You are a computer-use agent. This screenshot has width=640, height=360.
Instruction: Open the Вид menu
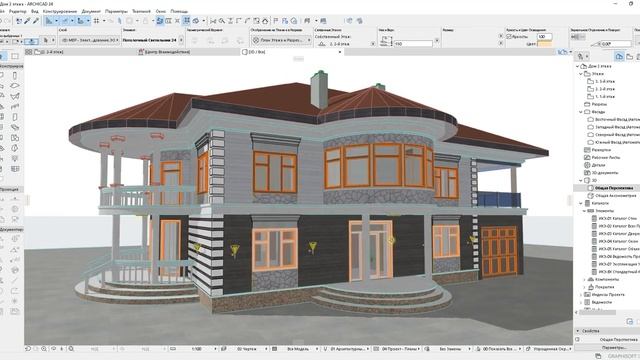click(35, 11)
